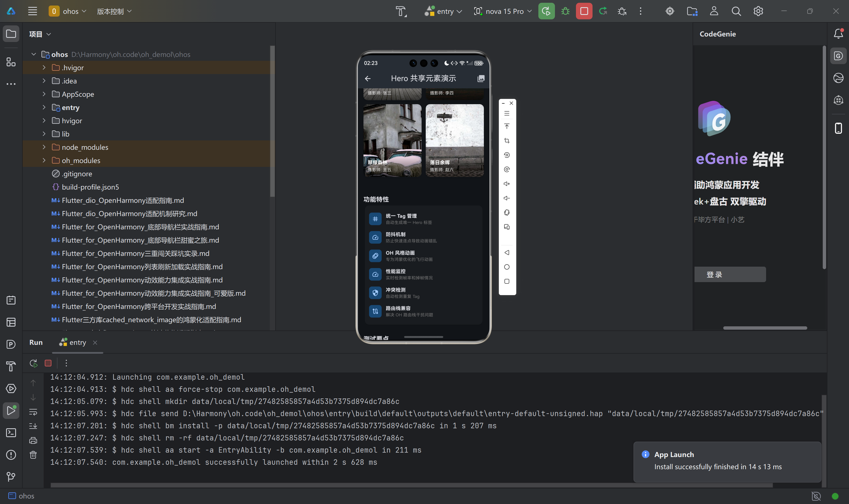Open the 项目 view selector dropdown
Viewport: 849px width, 504px height.
40,34
